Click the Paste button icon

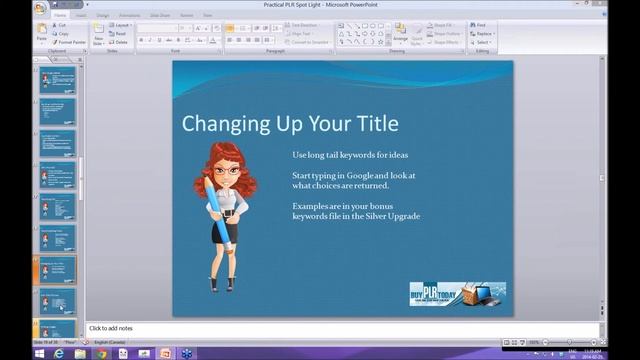42,29
